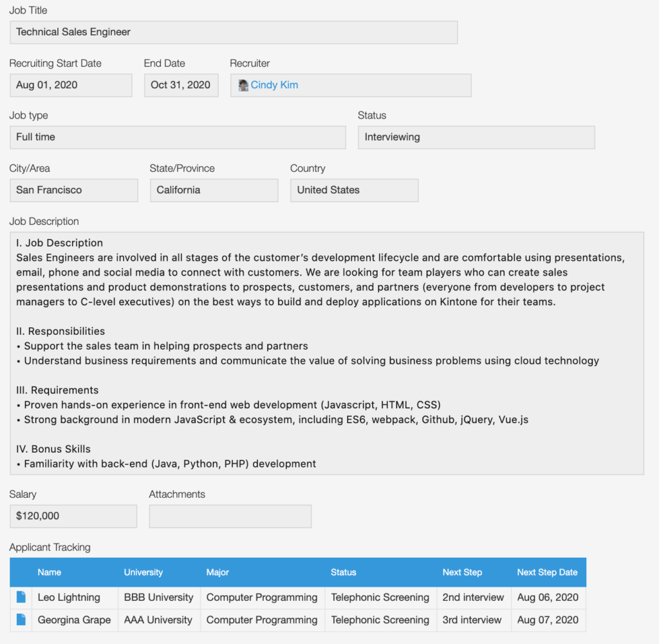This screenshot has width=659, height=644.
Task: Open the Country field United States
Action: [x=354, y=190]
